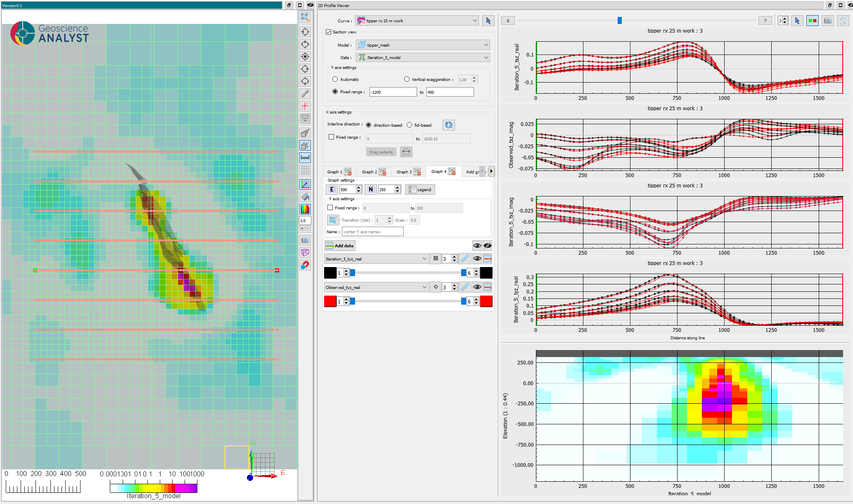Open the Curve dropdown tipper rx 25 m work
853x504 pixels.
(417, 21)
